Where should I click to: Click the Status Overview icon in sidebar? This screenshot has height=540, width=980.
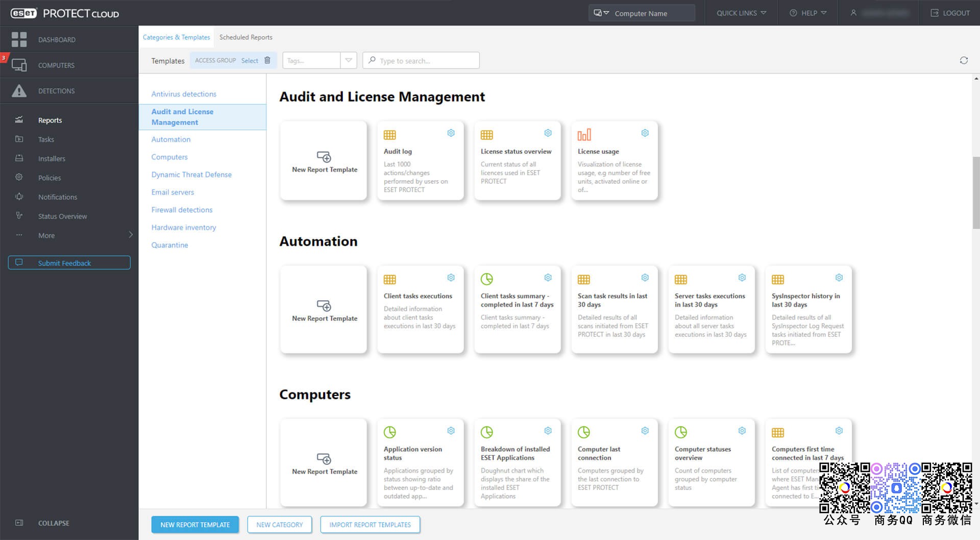point(19,216)
